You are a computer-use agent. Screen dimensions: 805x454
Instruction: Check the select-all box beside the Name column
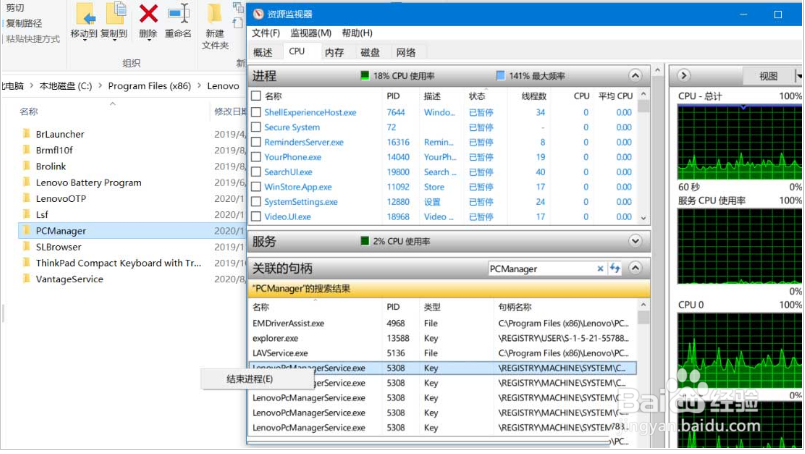click(256, 96)
